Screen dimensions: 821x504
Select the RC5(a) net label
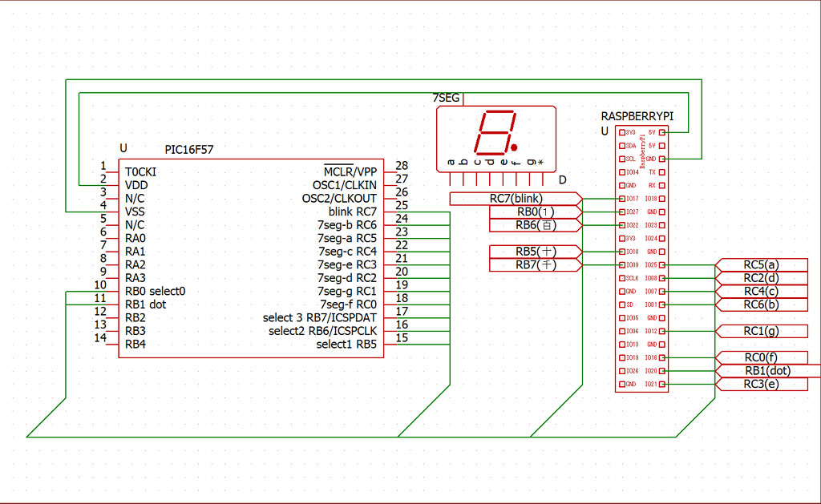coord(762,265)
